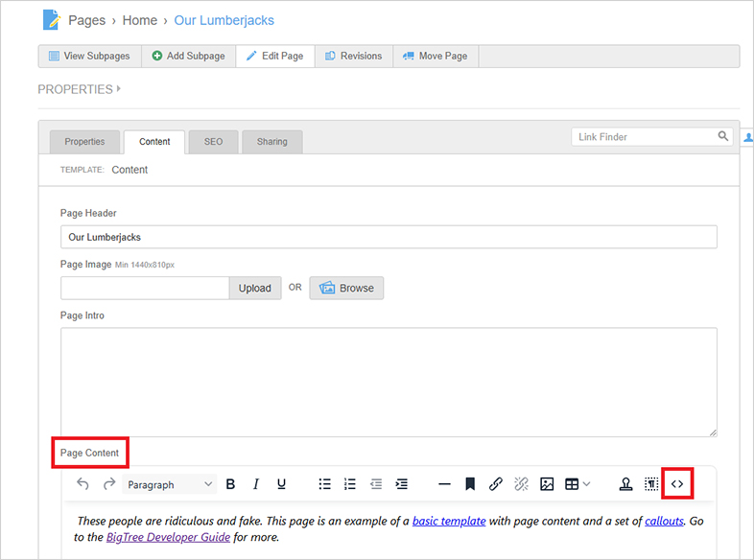Toggle Italic formatting

click(x=256, y=484)
